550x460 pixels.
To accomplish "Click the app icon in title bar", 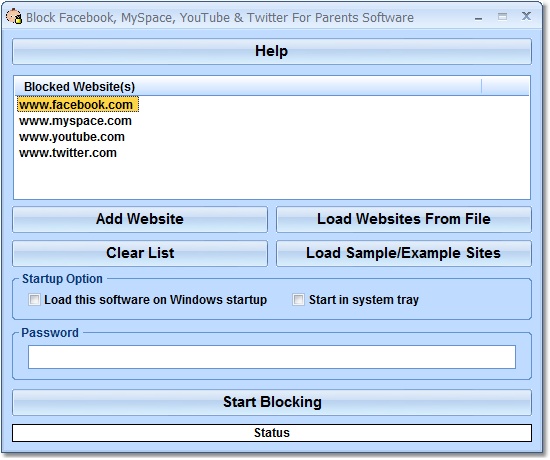I will [x=14, y=17].
